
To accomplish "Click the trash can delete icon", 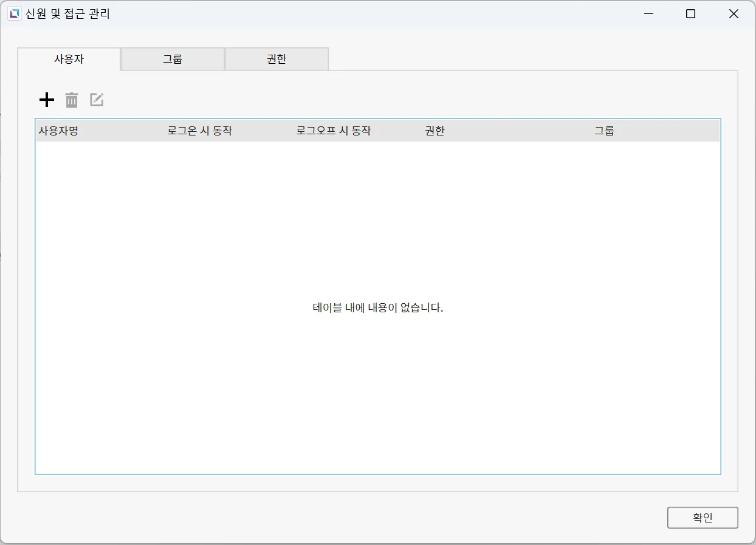I will 72,100.
